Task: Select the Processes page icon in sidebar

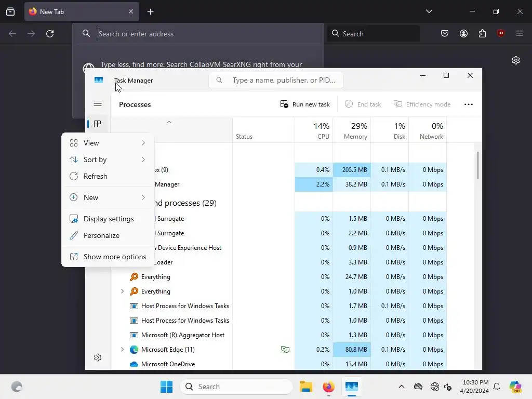Action: click(97, 124)
